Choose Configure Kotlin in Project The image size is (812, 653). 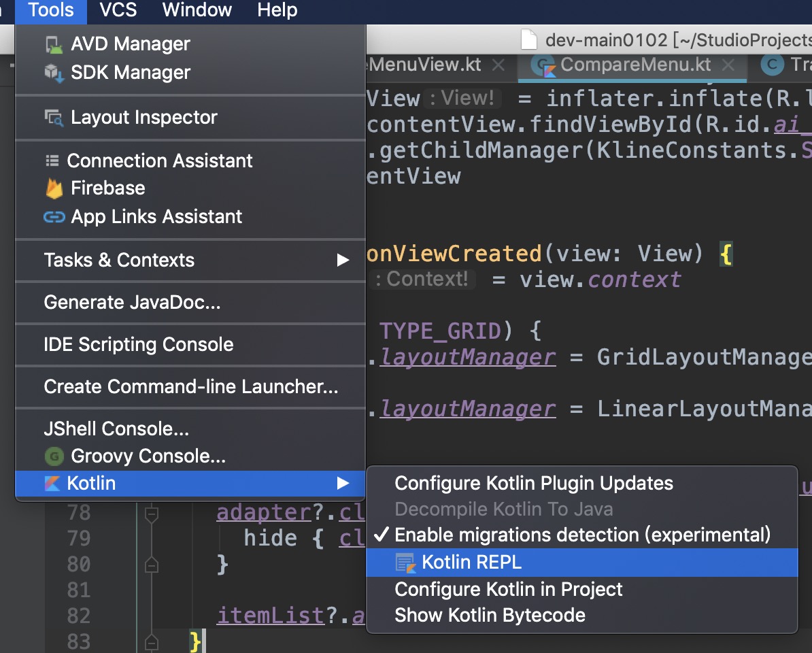point(582,590)
